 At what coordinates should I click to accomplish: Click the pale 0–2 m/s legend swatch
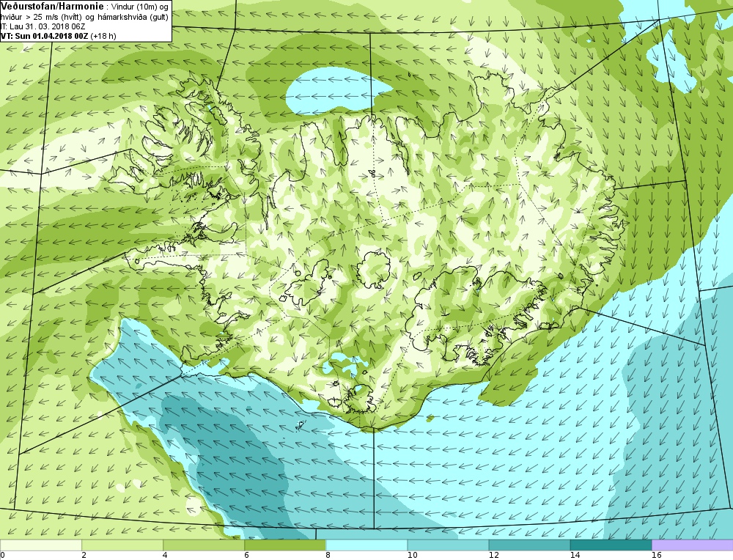point(40,545)
